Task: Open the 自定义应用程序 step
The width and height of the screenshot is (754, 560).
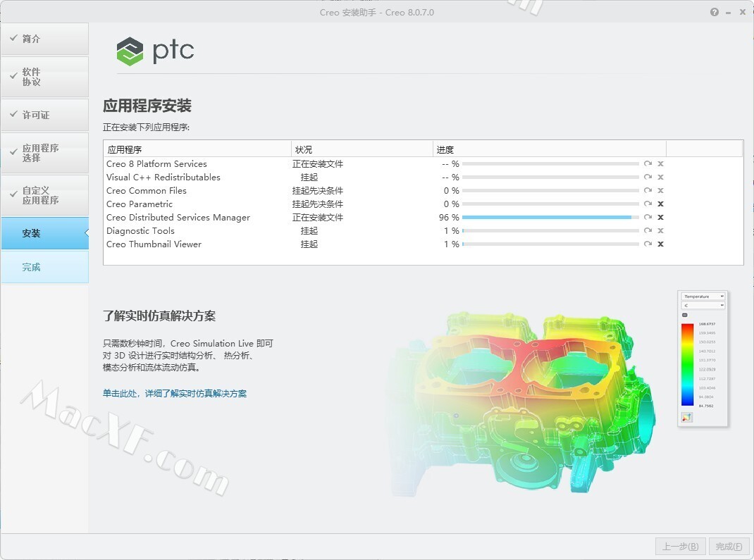Action: click(44, 195)
